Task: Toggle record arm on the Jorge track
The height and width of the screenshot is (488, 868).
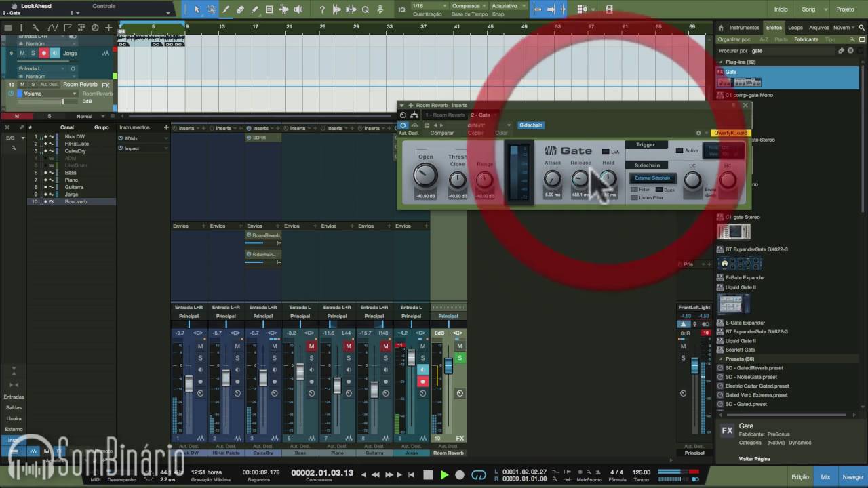Action: (x=44, y=53)
